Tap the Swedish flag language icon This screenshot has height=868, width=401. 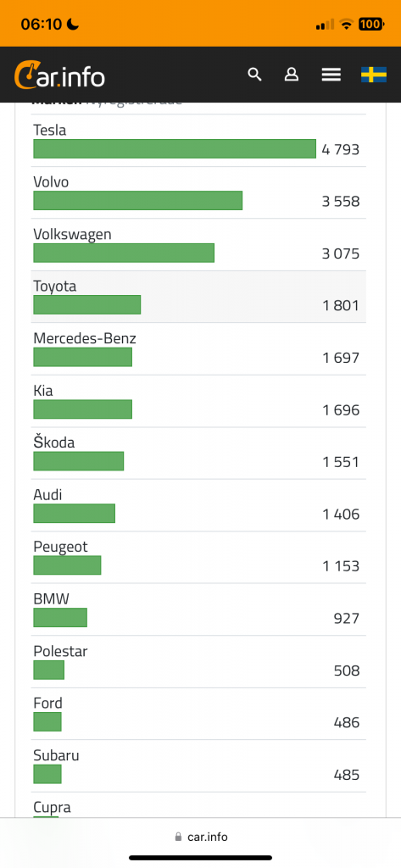(x=374, y=75)
